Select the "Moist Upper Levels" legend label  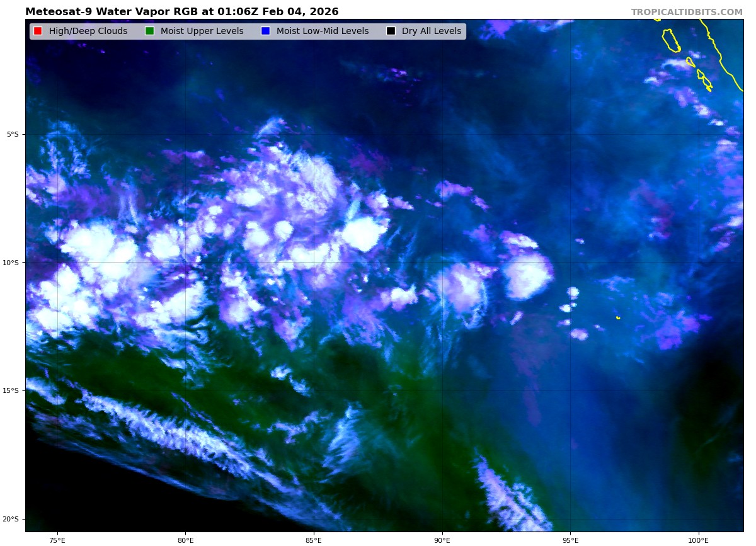[x=202, y=31]
